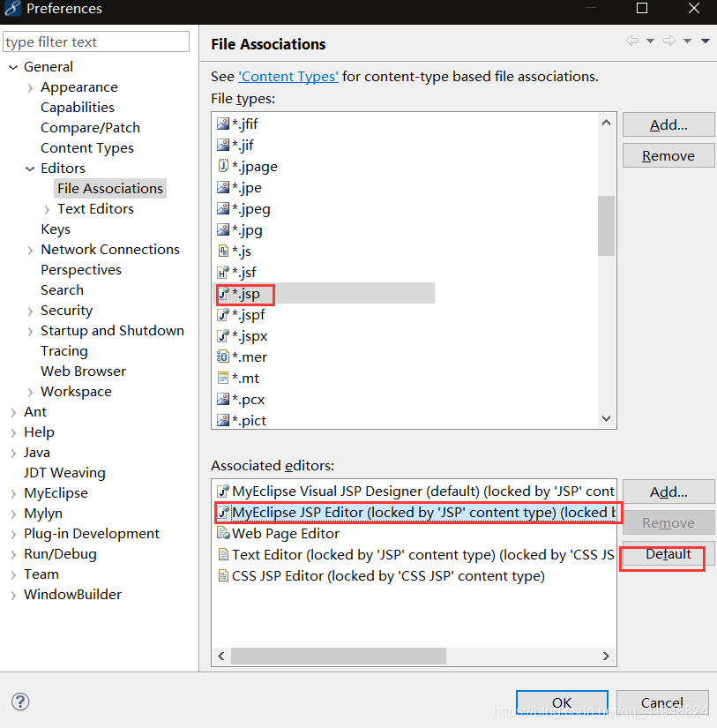Click the *.jspf file type icon
This screenshot has width=717, height=728.
[x=223, y=315]
